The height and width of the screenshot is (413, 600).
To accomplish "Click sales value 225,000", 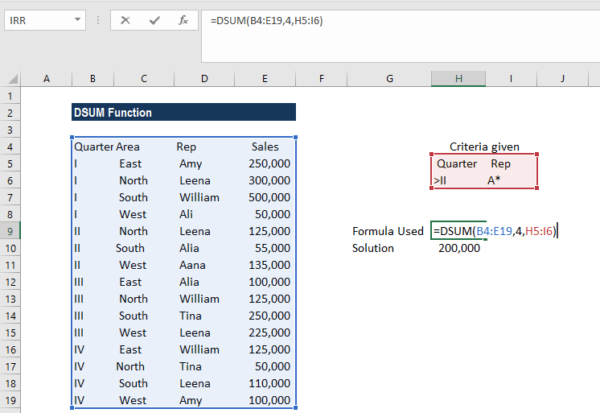I will pos(269,333).
